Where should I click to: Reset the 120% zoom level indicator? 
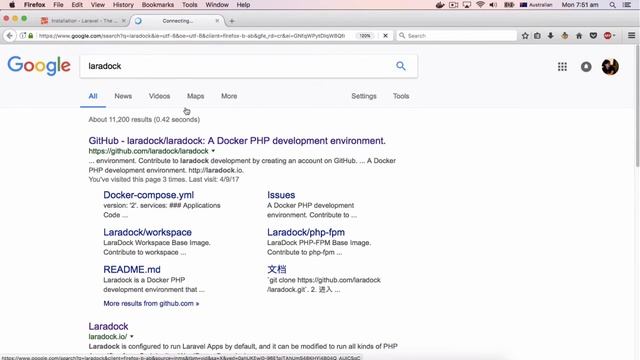[x=365, y=36]
